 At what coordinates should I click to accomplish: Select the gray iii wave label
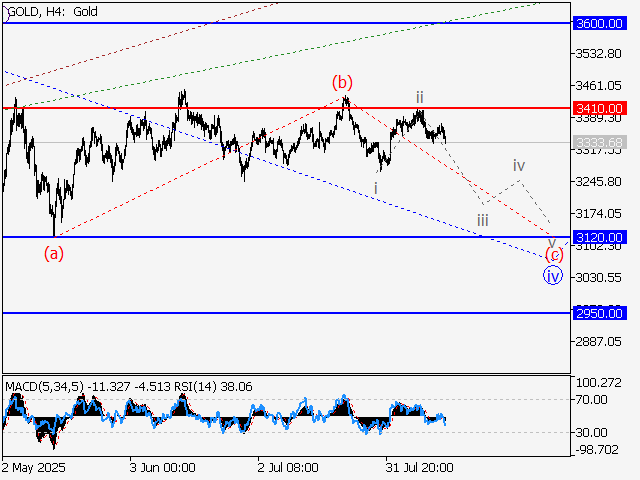483,220
